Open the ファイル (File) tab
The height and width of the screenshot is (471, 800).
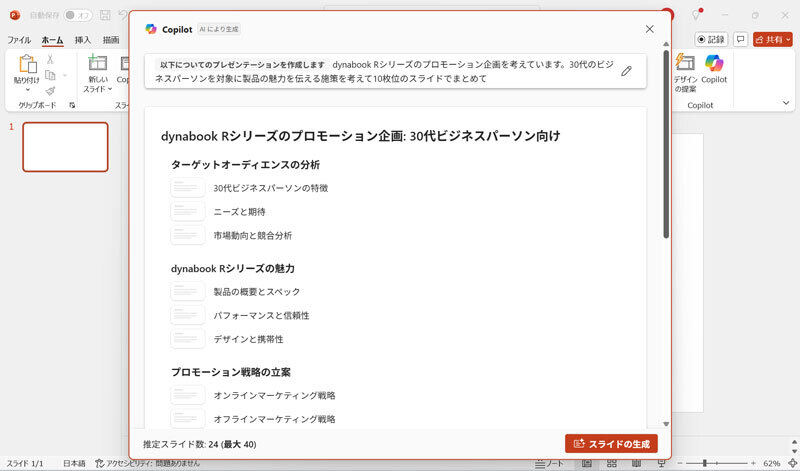pyautogui.click(x=19, y=40)
